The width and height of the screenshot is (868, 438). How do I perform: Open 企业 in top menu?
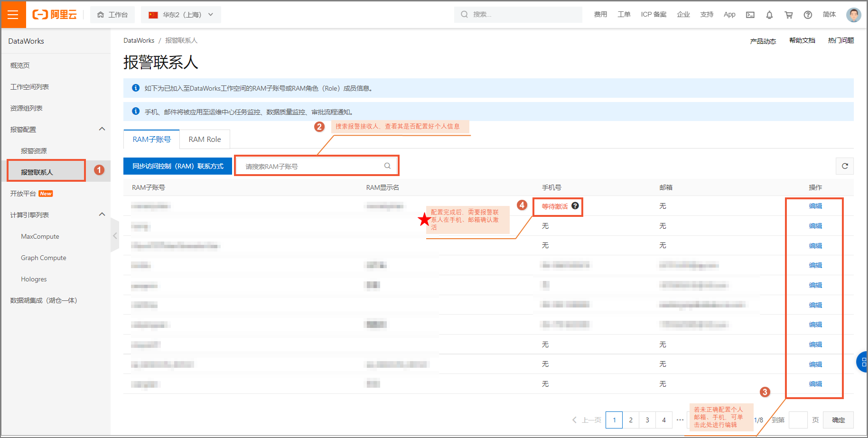pyautogui.click(x=683, y=15)
